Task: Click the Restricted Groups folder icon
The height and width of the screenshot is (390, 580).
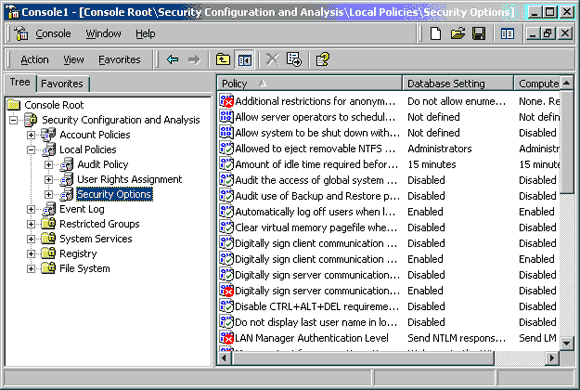Action: (48, 223)
